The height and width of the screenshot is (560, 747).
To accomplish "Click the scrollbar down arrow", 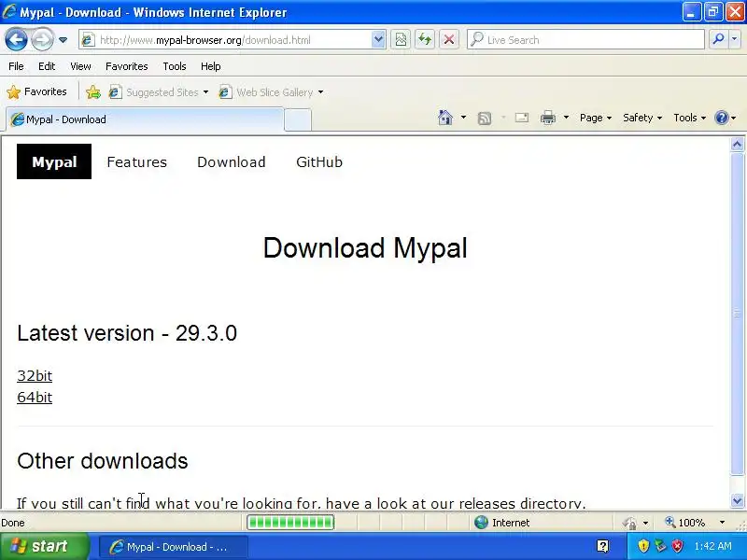I will tap(737, 500).
